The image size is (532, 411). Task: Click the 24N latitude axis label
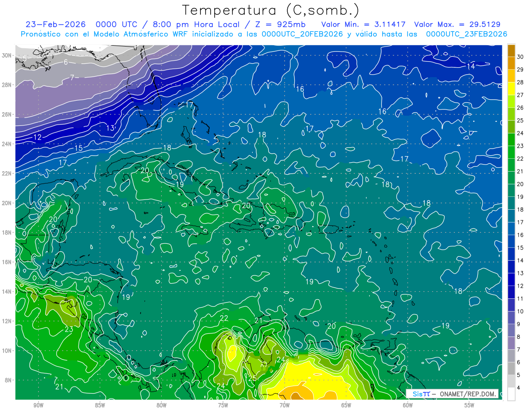pyautogui.click(x=8, y=144)
